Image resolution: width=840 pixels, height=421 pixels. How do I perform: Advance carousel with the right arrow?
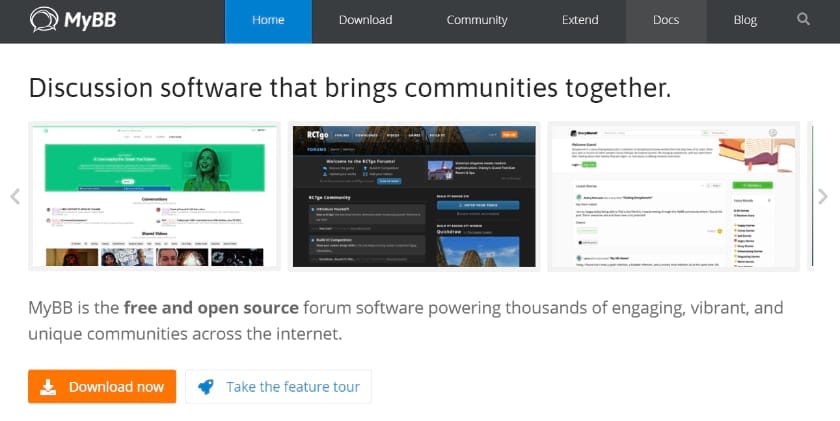tap(822, 197)
